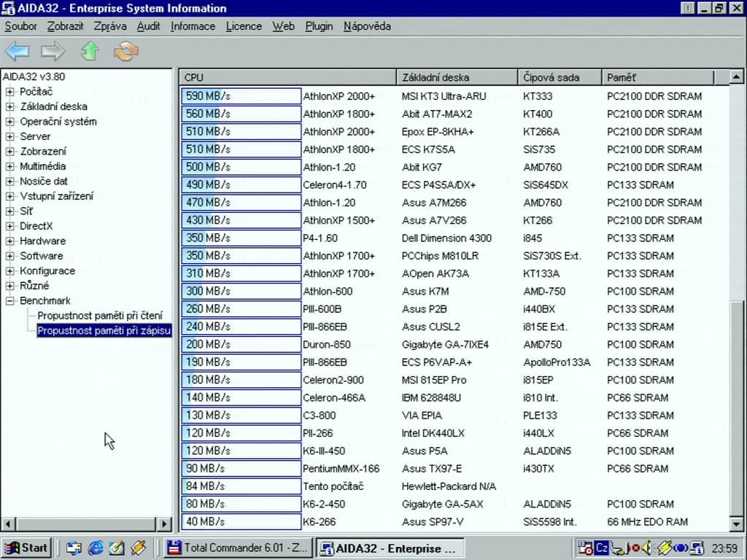Click the 590 MB/s result bar
The width and height of the screenshot is (747, 560).
[x=241, y=96]
